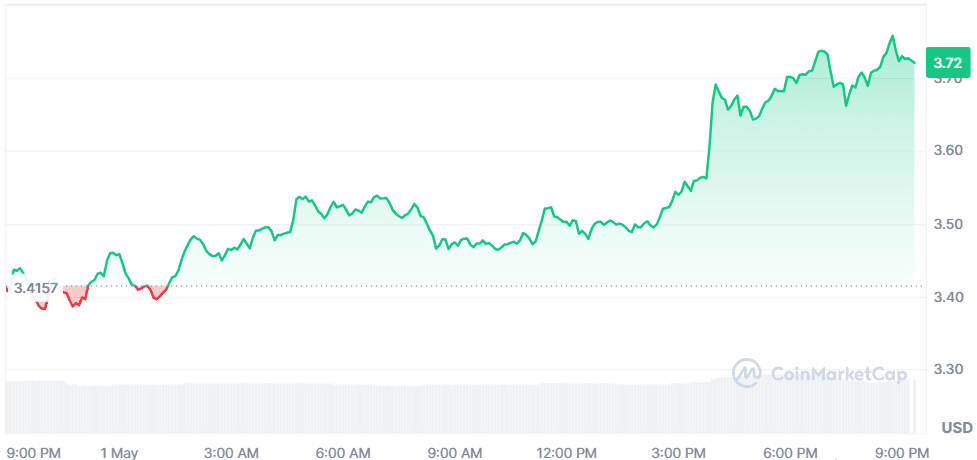
Task: Click the 3.40 price axis label
Action: [x=948, y=297]
